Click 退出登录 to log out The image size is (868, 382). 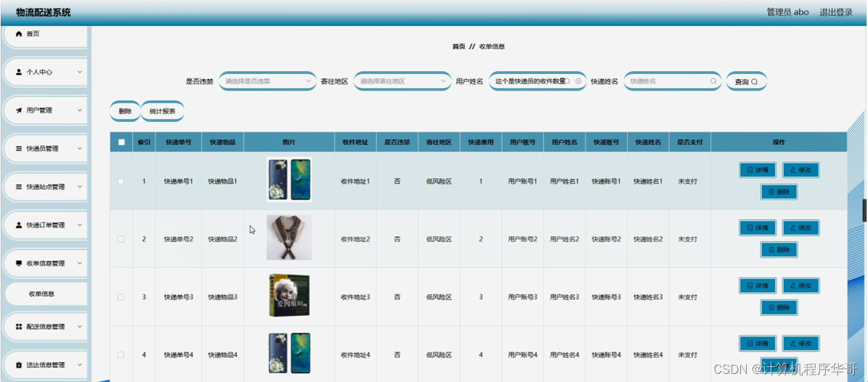[836, 12]
